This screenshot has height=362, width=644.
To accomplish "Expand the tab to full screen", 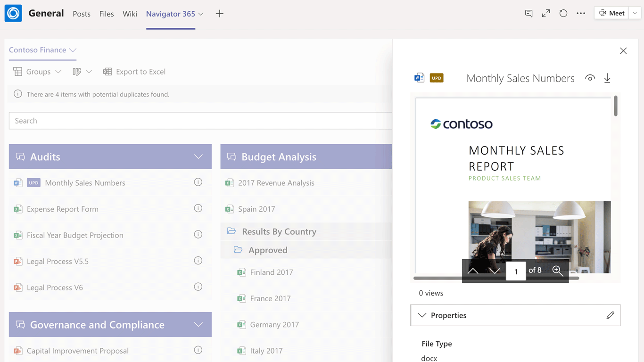I will coord(546,14).
